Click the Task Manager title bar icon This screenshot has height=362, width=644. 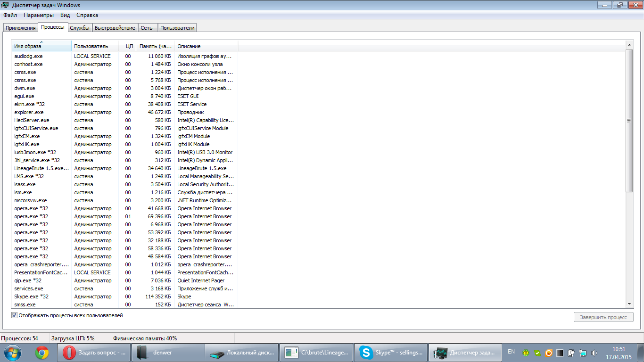(5, 5)
